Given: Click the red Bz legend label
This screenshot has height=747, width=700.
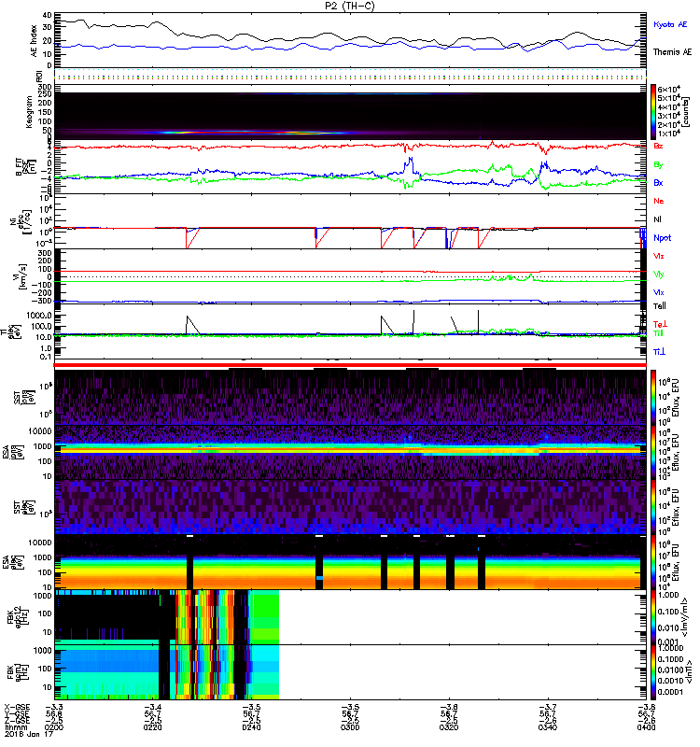Looking at the screenshot, I should click(658, 146).
